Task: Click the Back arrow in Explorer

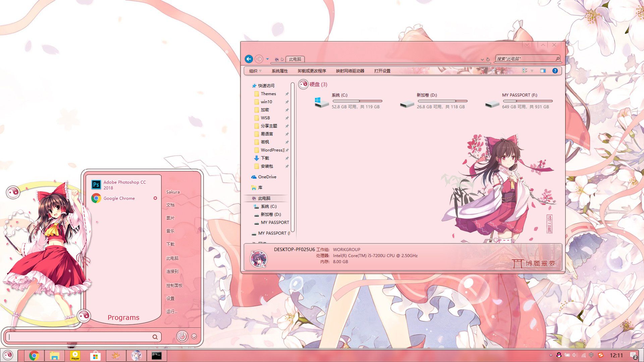Action: click(249, 59)
